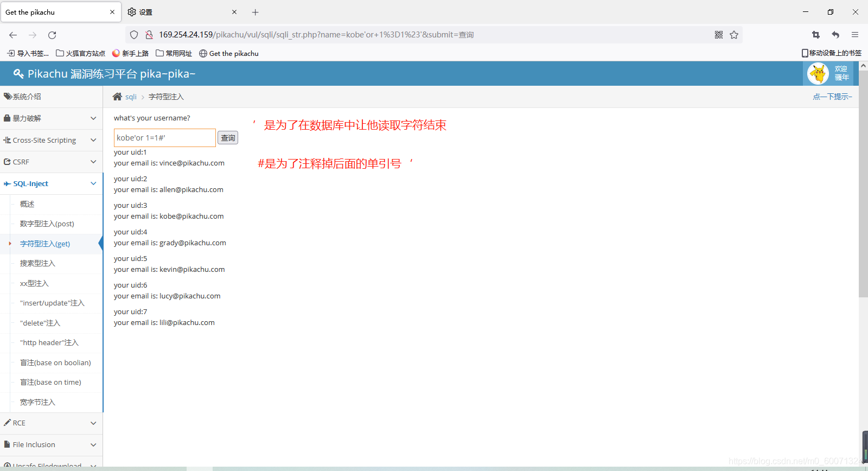Screen dimensions: 868x471
Task: Close the 设置 tab
Action: (x=234, y=12)
